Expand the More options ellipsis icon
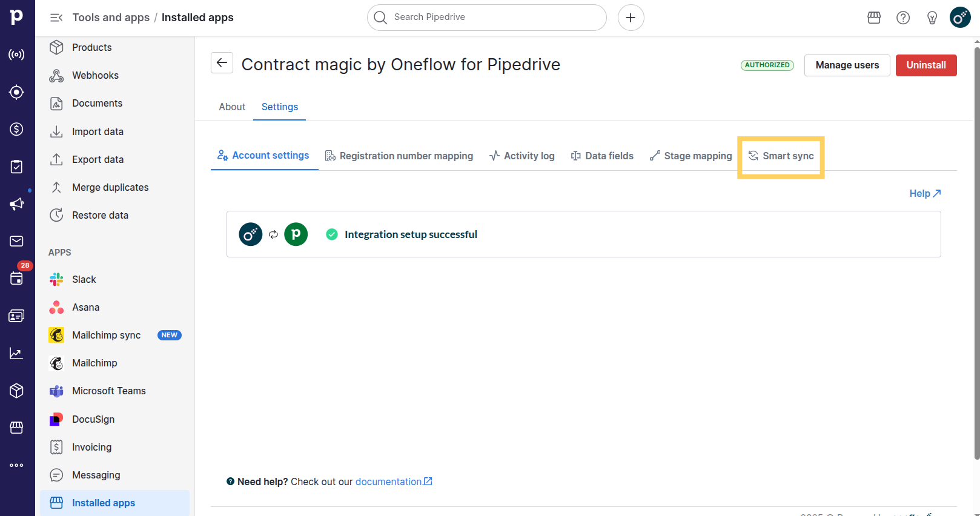The image size is (980, 516). (x=16, y=465)
